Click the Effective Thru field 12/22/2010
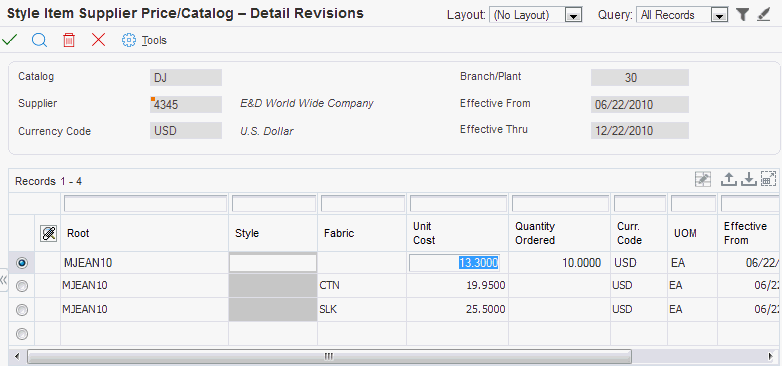Image resolution: width=782 pixels, height=366 pixels. (x=640, y=131)
